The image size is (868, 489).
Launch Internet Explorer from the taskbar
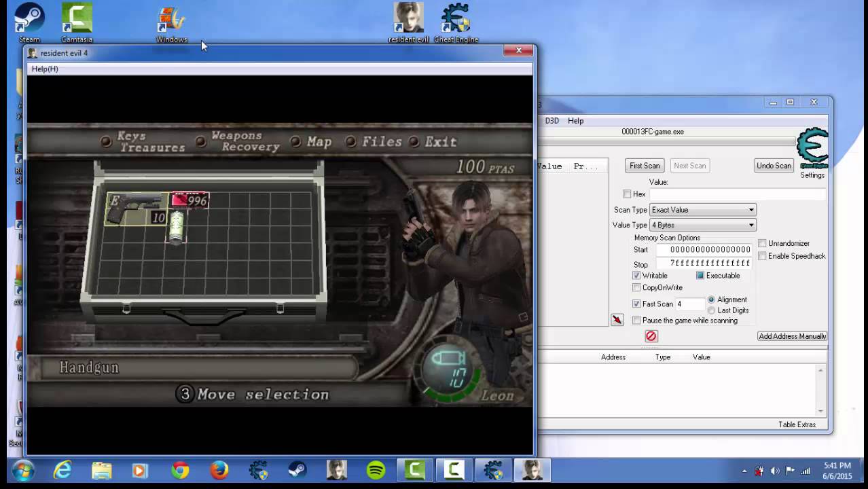tap(62, 470)
